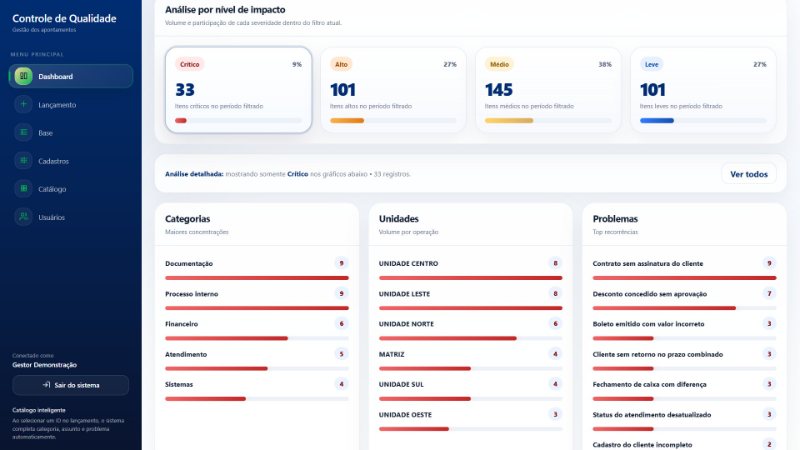Image resolution: width=800 pixels, height=450 pixels.
Task: Click the Documentação category row
Action: (x=257, y=270)
